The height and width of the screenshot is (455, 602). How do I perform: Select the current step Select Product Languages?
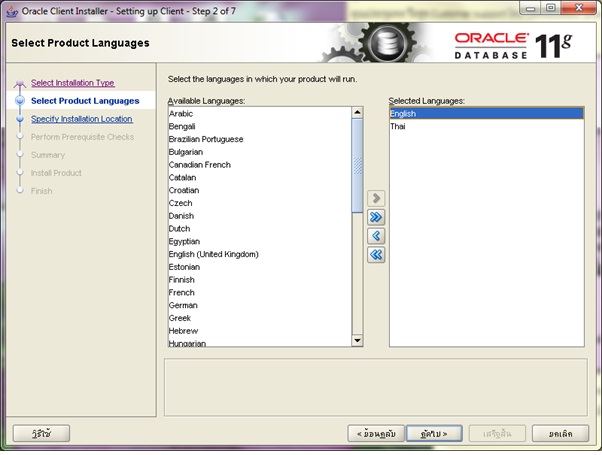[85, 101]
